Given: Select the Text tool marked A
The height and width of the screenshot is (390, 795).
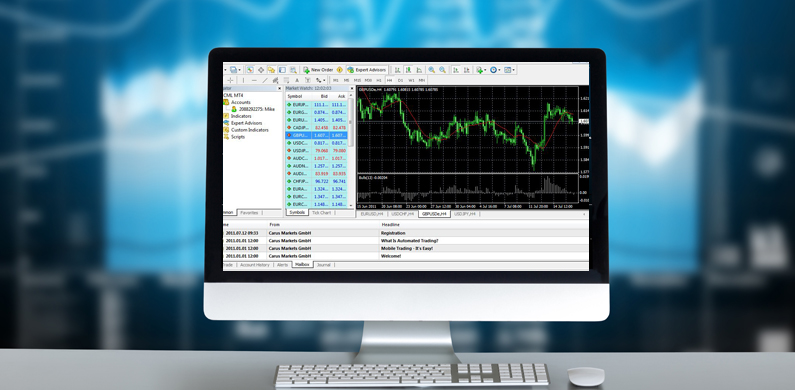Looking at the screenshot, I should (x=297, y=80).
